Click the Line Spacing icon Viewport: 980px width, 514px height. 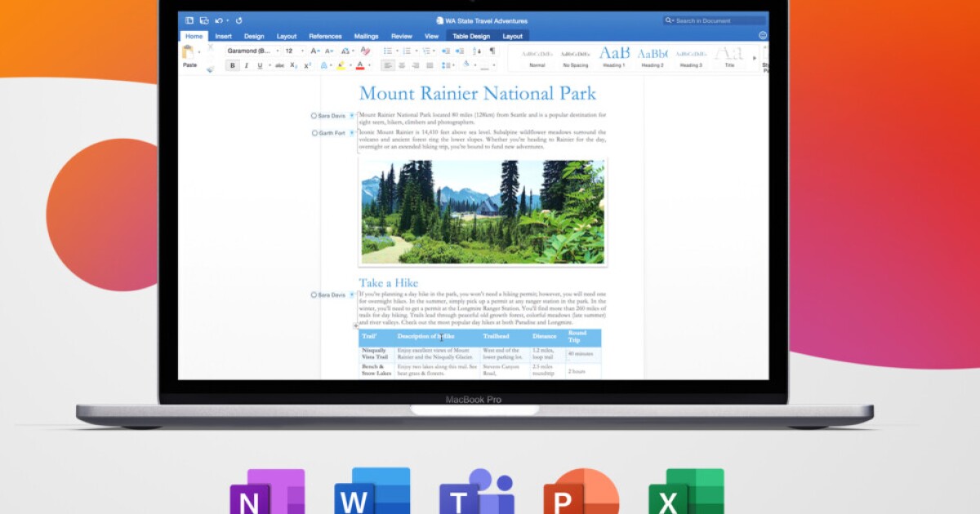pyautogui.click(x=446, y=65)
